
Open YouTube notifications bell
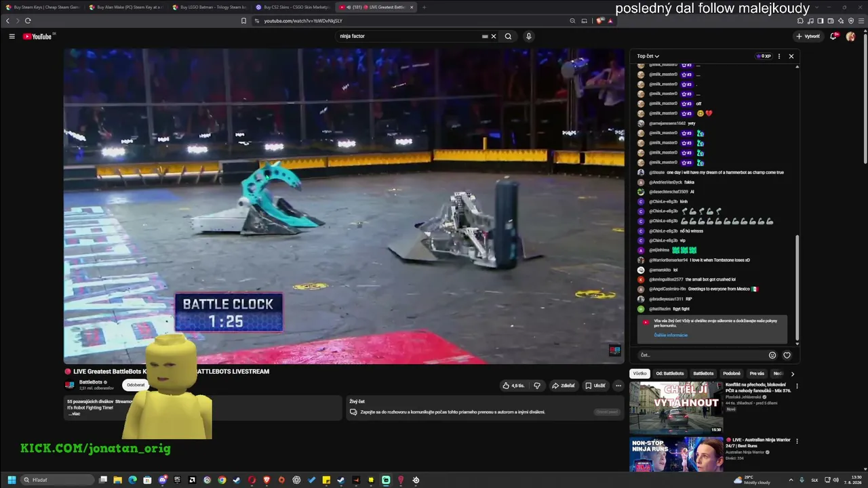(833, 37)
